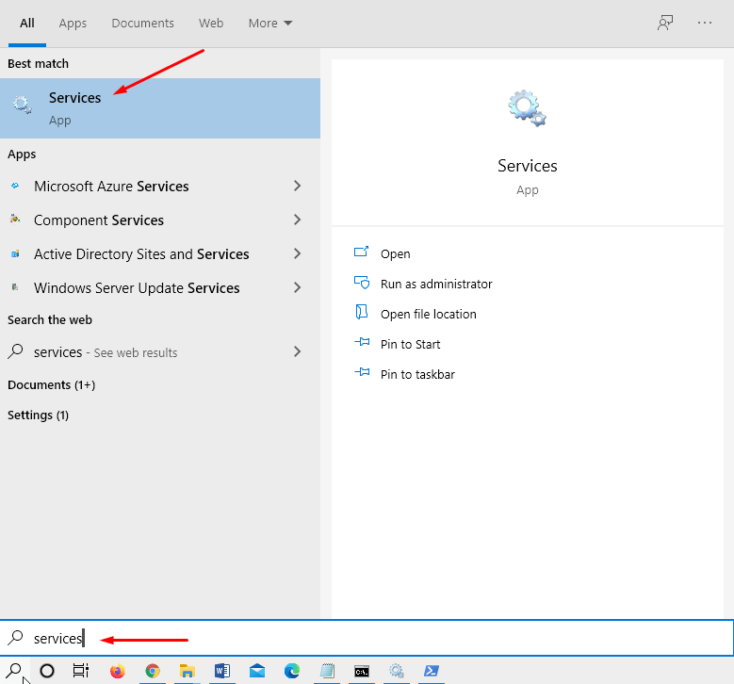The width and height of the screenshot is (734, 684).
Task: Open the Services app best match
Action: [x=160, y=108]
